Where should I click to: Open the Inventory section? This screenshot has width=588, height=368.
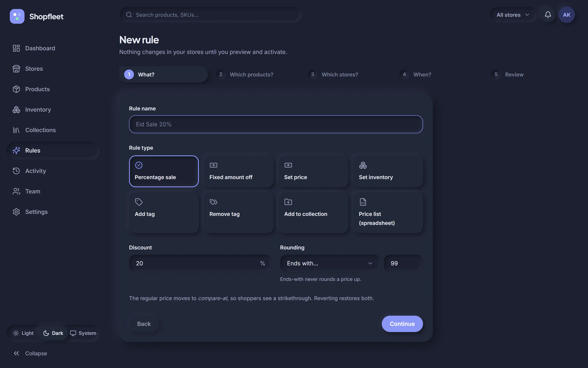point(53,110)
